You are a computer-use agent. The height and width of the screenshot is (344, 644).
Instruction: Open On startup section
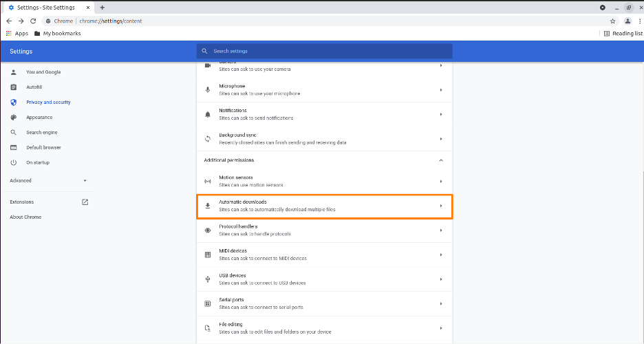coord(38,162)
